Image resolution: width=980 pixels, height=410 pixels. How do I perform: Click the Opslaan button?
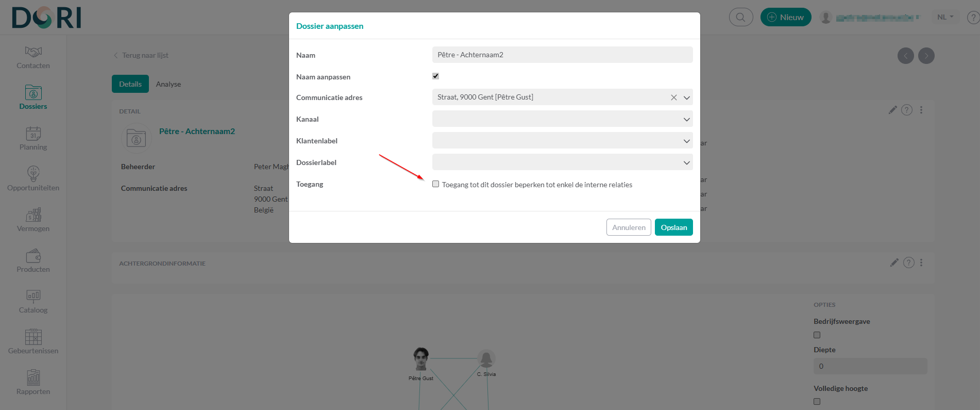tap(673, 227)
